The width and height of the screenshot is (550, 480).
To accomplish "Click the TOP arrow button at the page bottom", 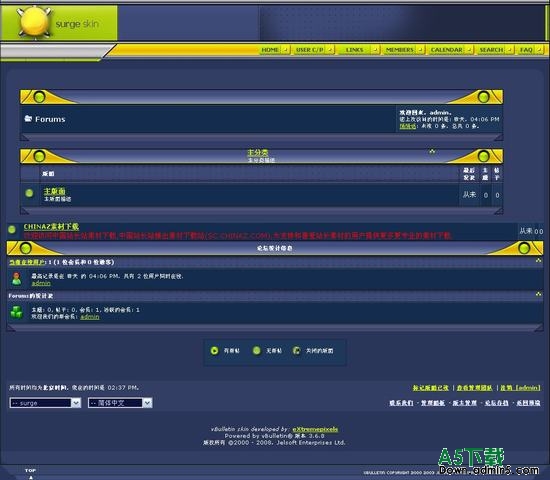I will click(31, 473).
